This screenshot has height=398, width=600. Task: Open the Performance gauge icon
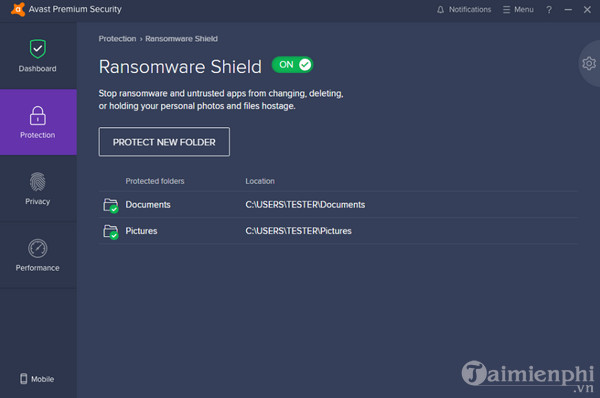[x=38, y=248]
